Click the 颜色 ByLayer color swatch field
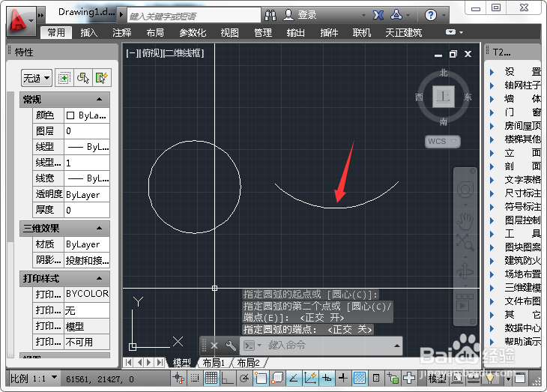The height and width of the screenshot is (392, 547). tap(87, 115)
